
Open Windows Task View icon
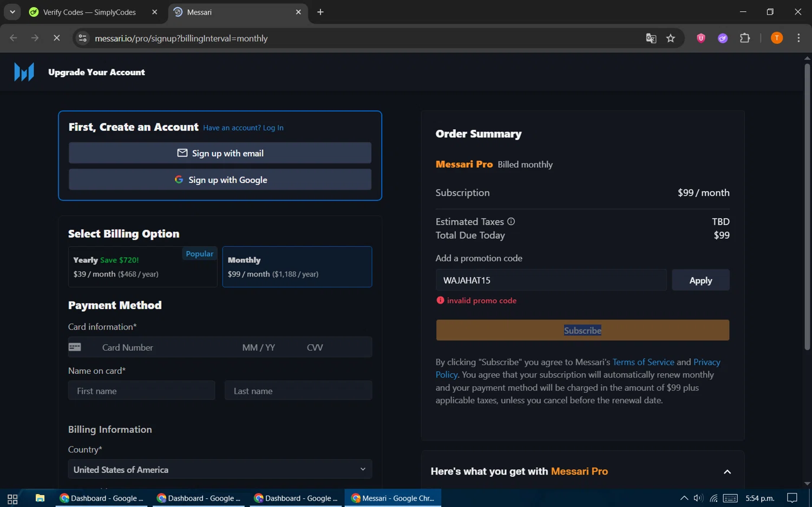12,498
